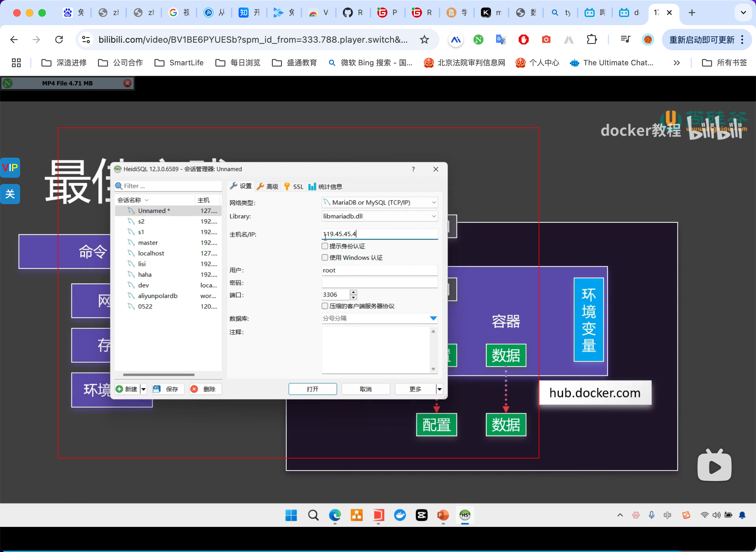This screenshot has height=552, width=756.
Task: Click the Microsoft Edge taskbar icon
Action: pyautogui.click(x=335, y=515)
